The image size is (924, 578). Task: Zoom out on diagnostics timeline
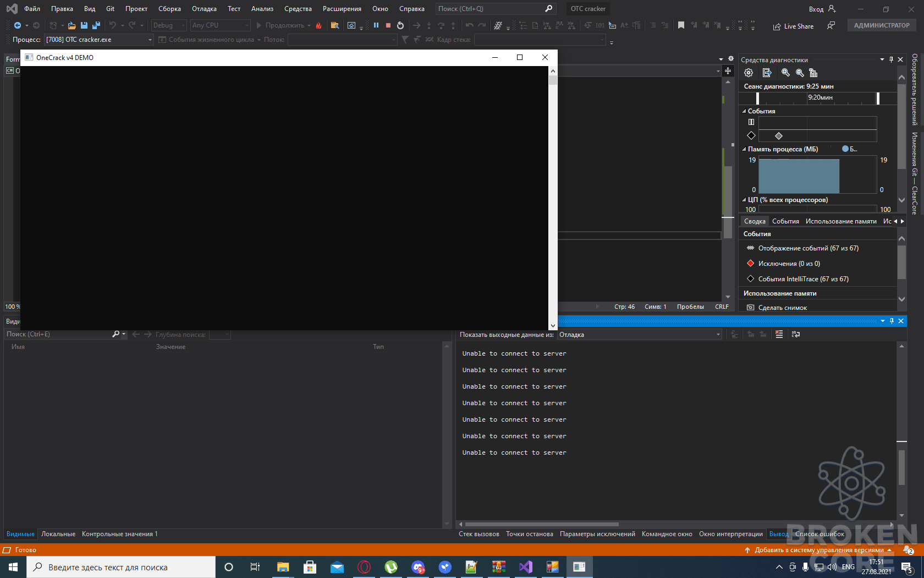point(800,73)
